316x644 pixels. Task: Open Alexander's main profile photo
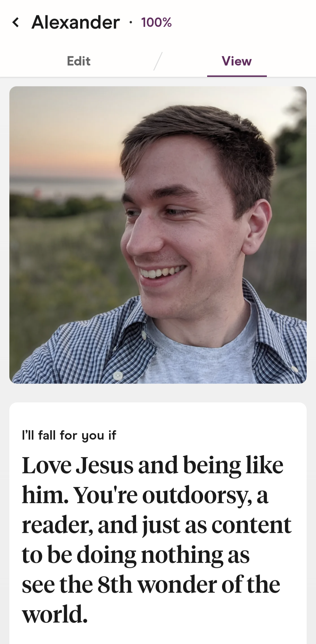pyautogui.click(x=158, y=235)
